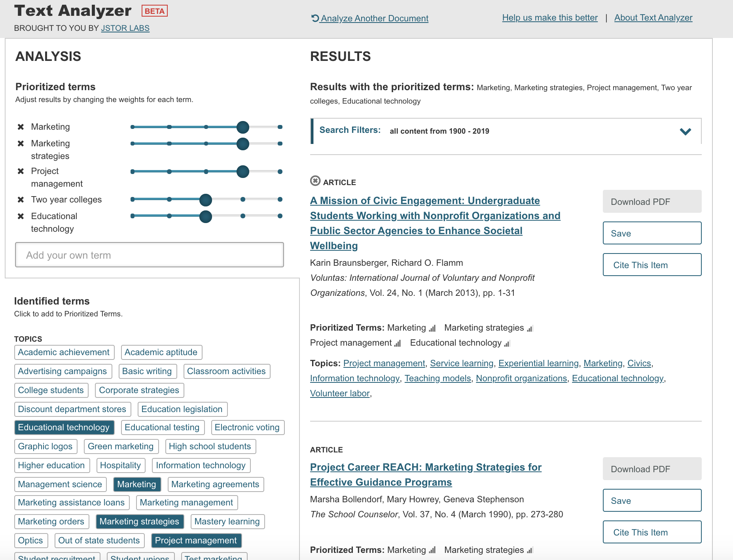Select Marketing assistance loans tag
The height and width of the screenshot is (560, 733).
pyautogui.click(x=72, y=503)
